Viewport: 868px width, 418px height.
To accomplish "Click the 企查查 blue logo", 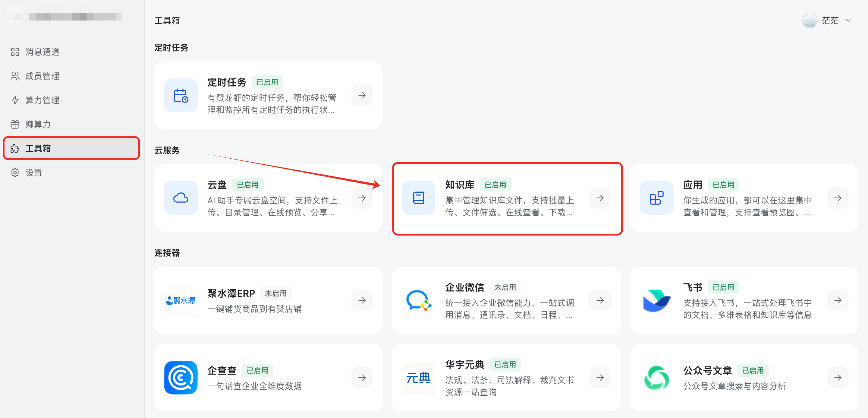I will [181, 378].
